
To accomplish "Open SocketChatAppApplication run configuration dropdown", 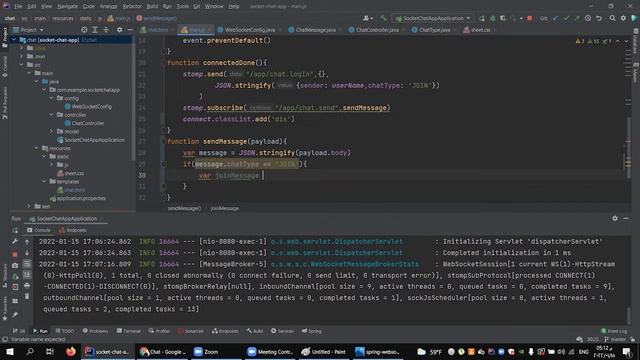I will [432, 18].
